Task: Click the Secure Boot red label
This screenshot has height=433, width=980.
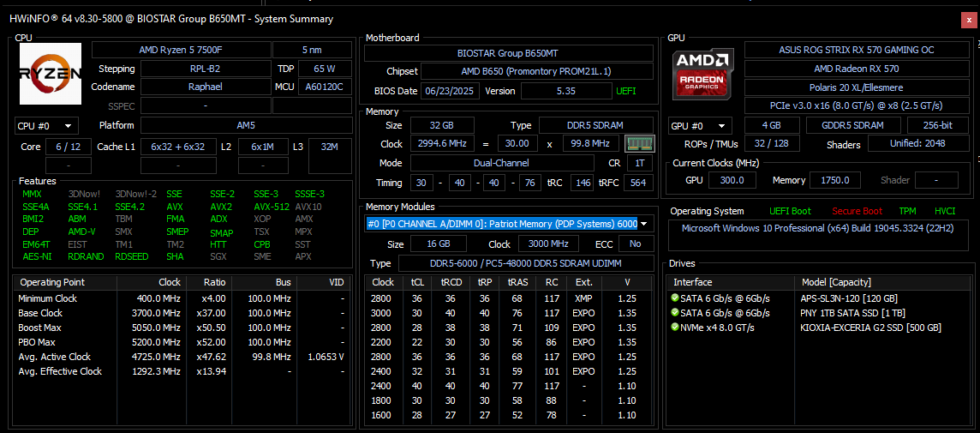Action: click(857, 212)
